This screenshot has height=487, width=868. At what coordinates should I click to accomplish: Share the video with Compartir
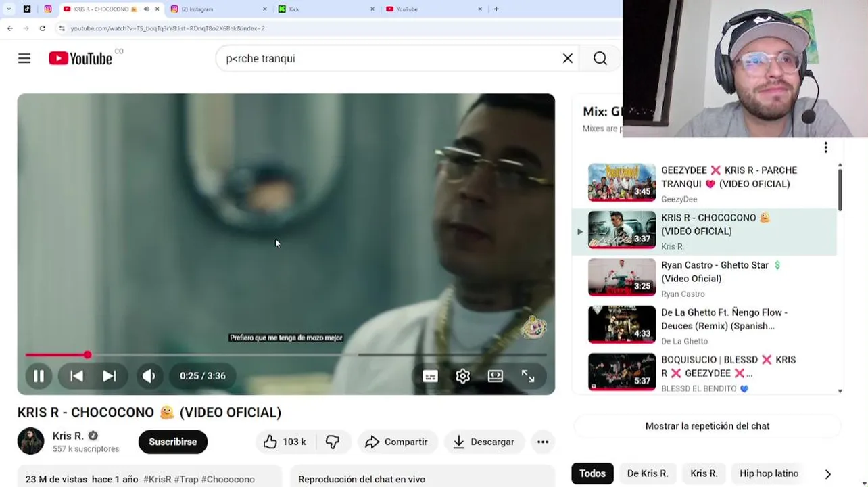(397, 442)
